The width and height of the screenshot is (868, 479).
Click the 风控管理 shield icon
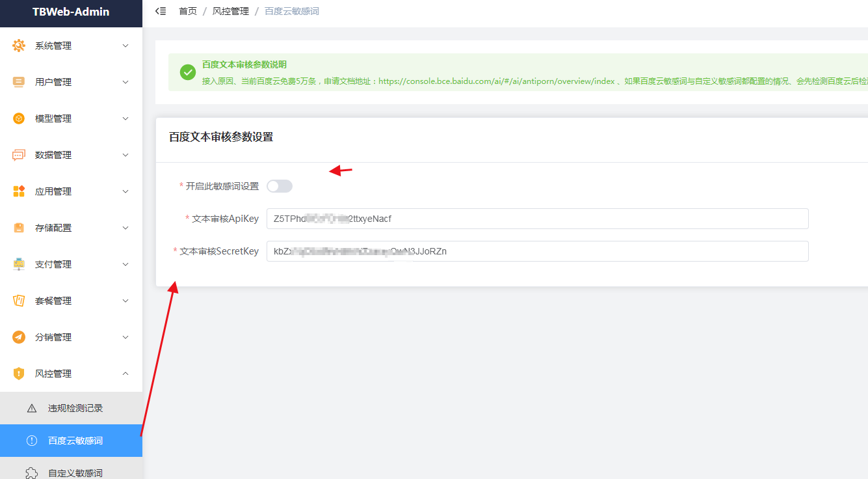19,374
